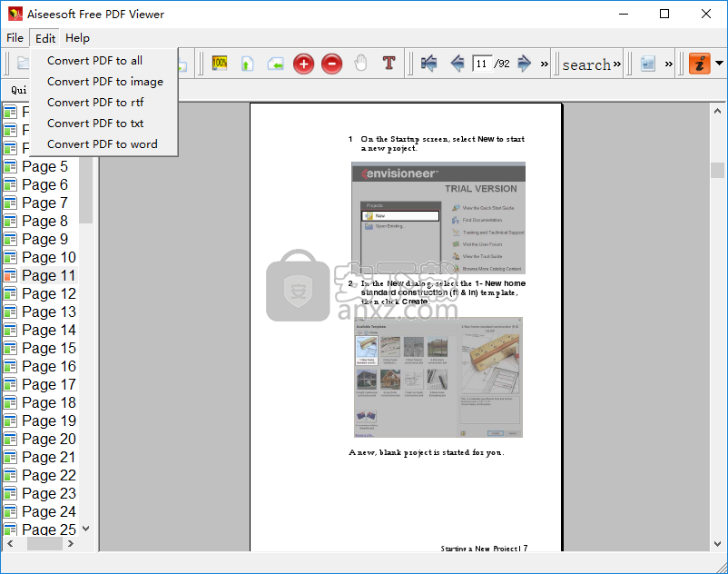Maximize the Aiseesoft Free PDF Viewer window

[664, 14]
